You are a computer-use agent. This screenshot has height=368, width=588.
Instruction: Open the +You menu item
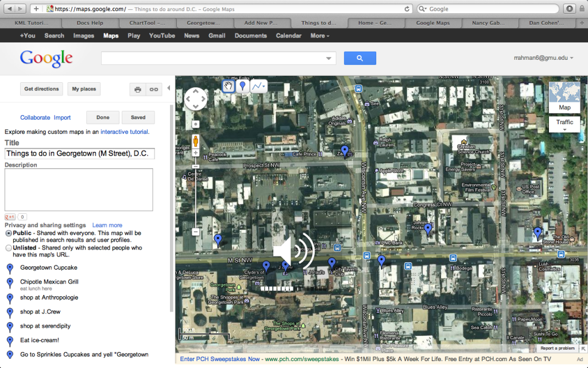pyautogui.click(x=28, y=36)
